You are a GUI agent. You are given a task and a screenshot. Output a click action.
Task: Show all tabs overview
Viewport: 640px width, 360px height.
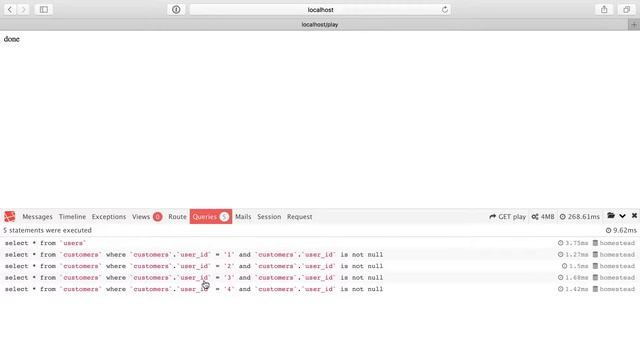coord(627,9)
